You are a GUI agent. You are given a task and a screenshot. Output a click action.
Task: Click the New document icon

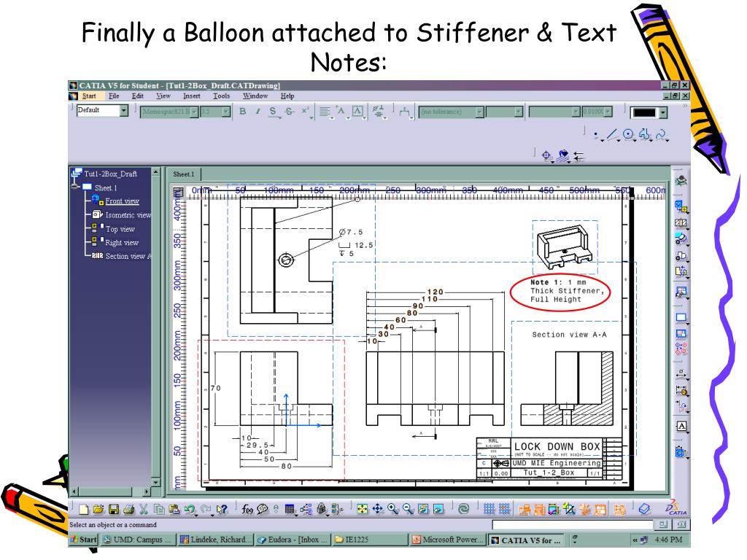pos(84,509)
